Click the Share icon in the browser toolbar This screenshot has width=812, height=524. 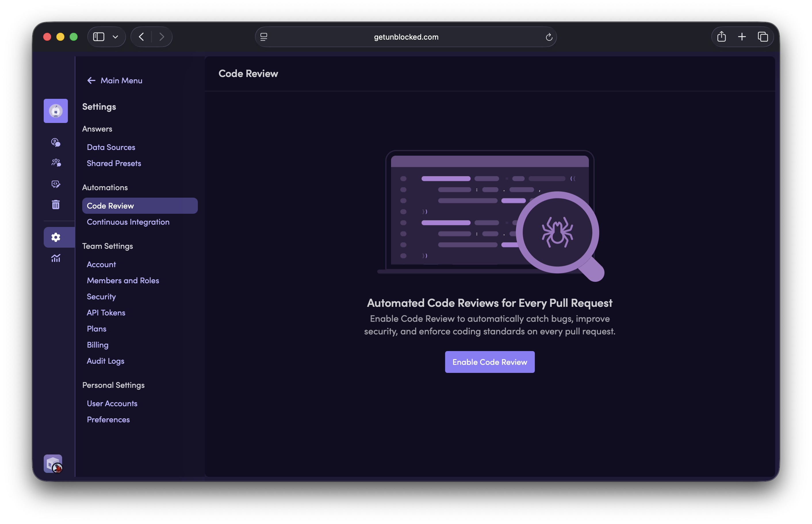click(721, 37)
